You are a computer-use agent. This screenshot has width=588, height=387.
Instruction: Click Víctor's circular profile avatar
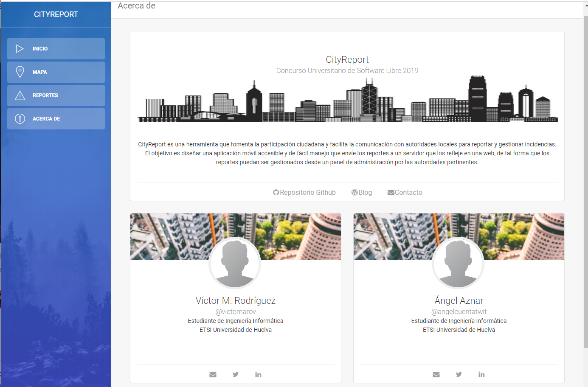[x=235, y=263]
